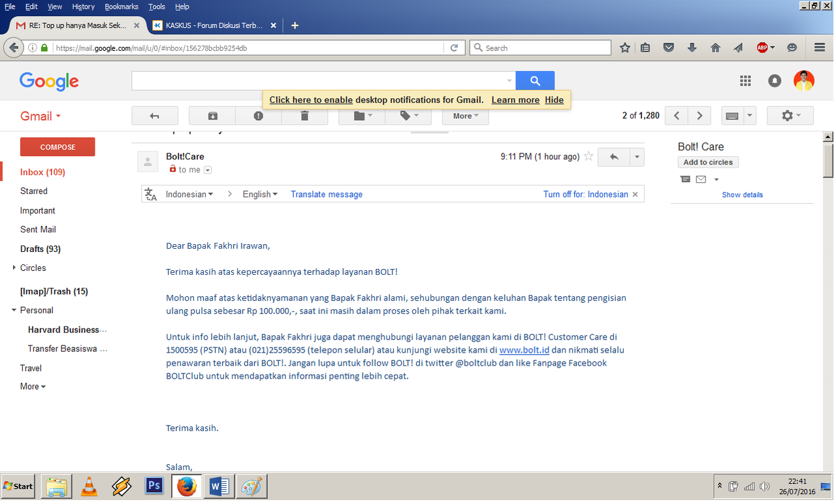Go to the newer conversation arrow
This screenshot has width=836, height=504.
point(677,116)
